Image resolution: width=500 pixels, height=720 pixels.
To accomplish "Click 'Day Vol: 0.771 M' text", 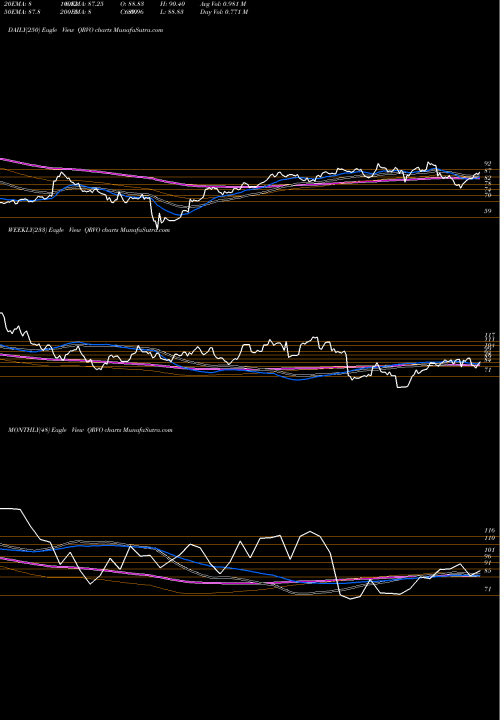I will (224, 12).
